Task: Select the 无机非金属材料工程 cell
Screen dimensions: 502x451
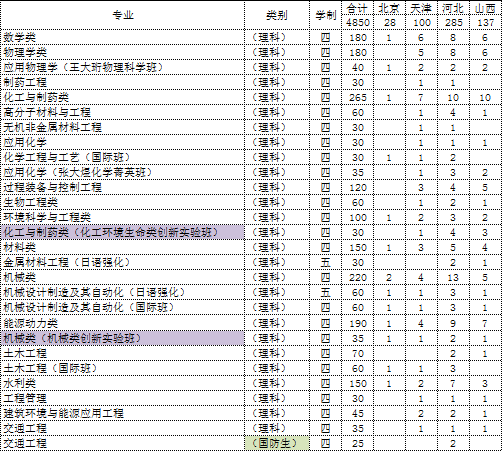Action: coord(123,127)
